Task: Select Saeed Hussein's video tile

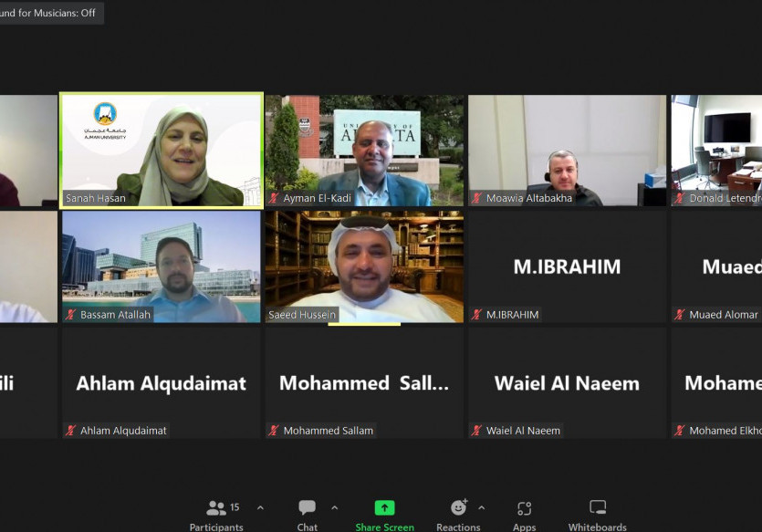Action: [364, 266]
